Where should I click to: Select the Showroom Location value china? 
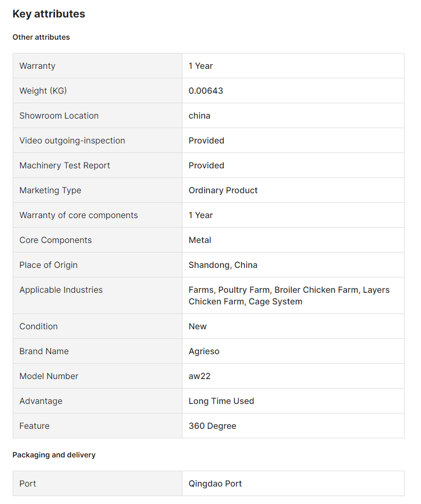[x=199, y=116]
